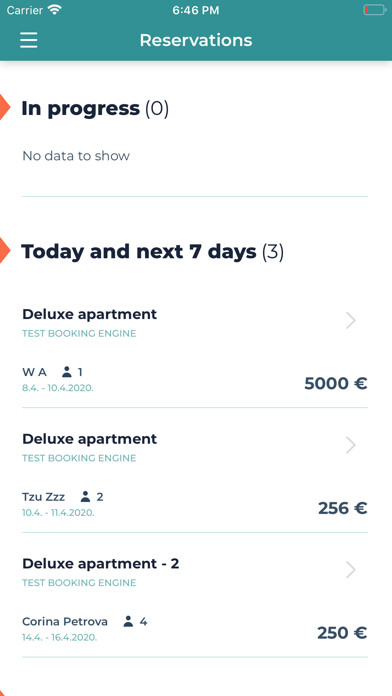Tap the 256 € reservation amount
Image resolution: width=392 pixels, height=696 pixels.
[343, 508]
